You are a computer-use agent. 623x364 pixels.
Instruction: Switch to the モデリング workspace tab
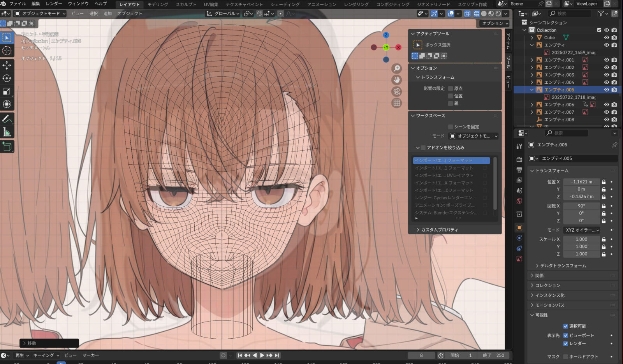click(158, 4)
